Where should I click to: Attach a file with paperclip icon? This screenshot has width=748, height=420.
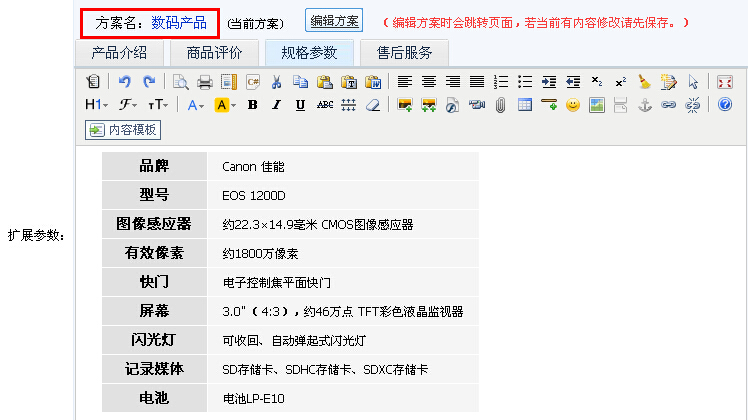(x=500, y=105)
